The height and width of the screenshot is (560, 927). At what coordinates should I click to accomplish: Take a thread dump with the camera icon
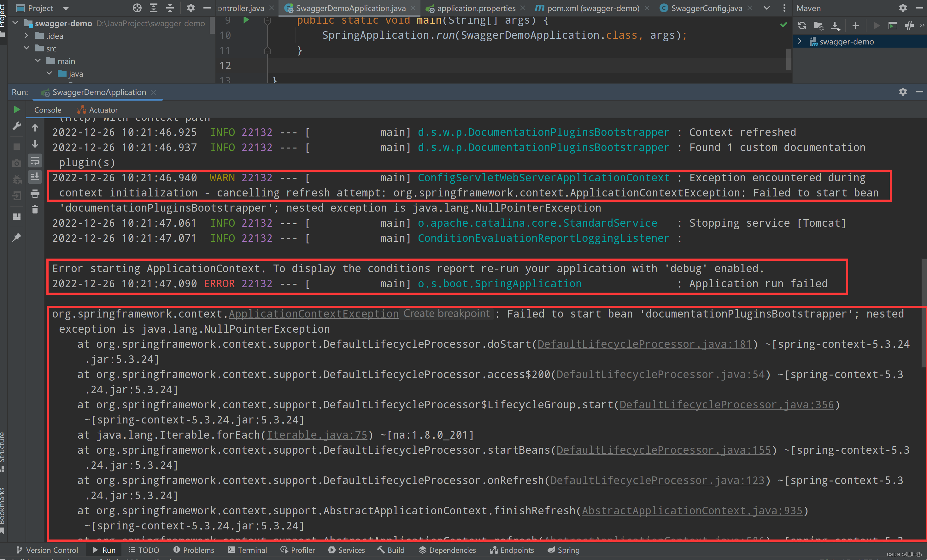coord(17,162)
